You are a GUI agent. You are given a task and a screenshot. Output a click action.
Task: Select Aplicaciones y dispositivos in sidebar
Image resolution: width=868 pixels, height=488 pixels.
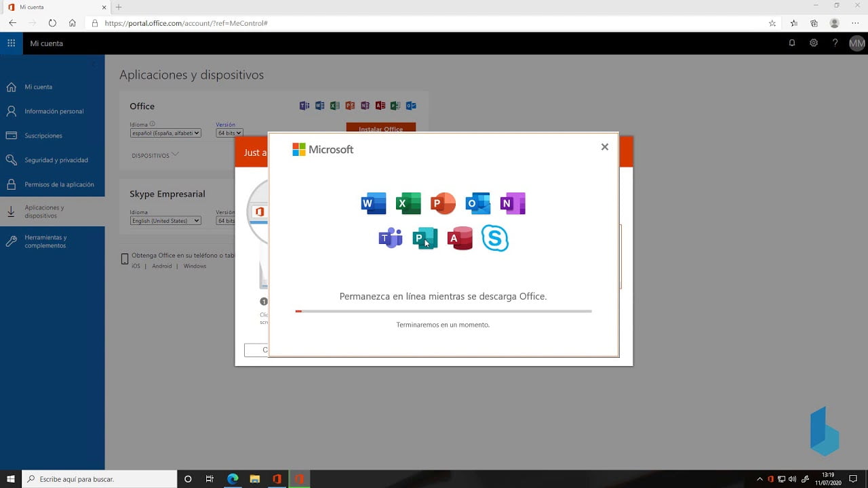pos(52,211)
